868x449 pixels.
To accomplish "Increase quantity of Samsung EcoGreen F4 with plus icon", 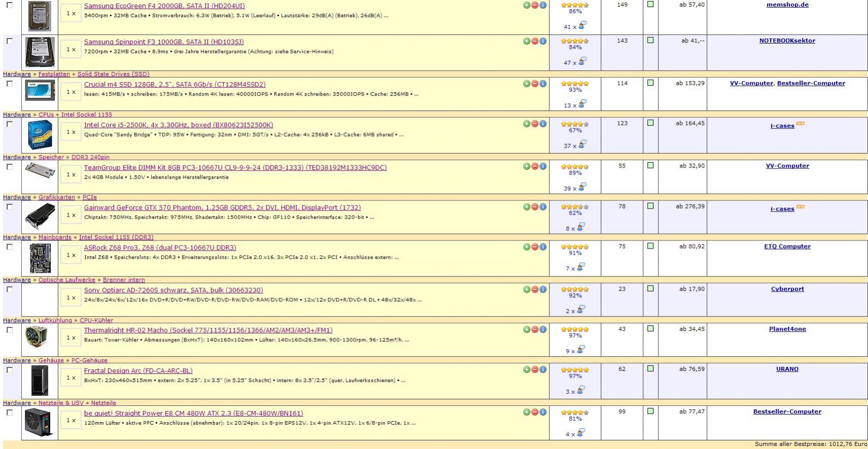I will pyautogui.click(x=527, y=5).
